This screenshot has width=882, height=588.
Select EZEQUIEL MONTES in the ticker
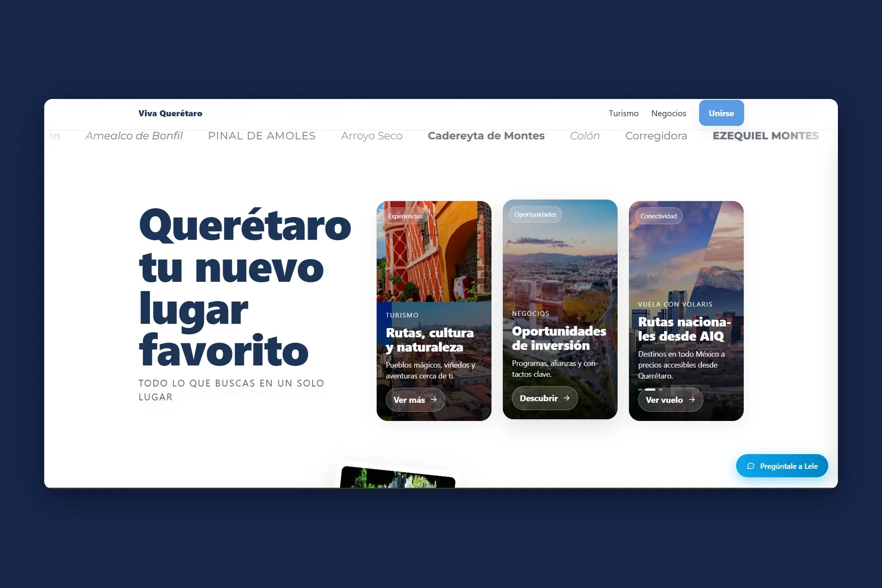click(766, 136)
